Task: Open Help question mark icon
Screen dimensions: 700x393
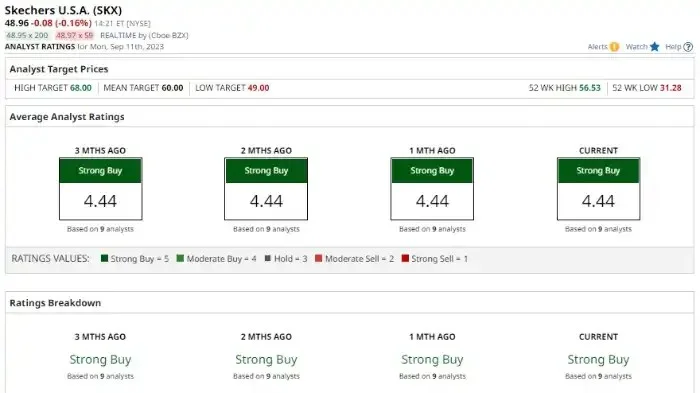Action: (x=688, y=46)
